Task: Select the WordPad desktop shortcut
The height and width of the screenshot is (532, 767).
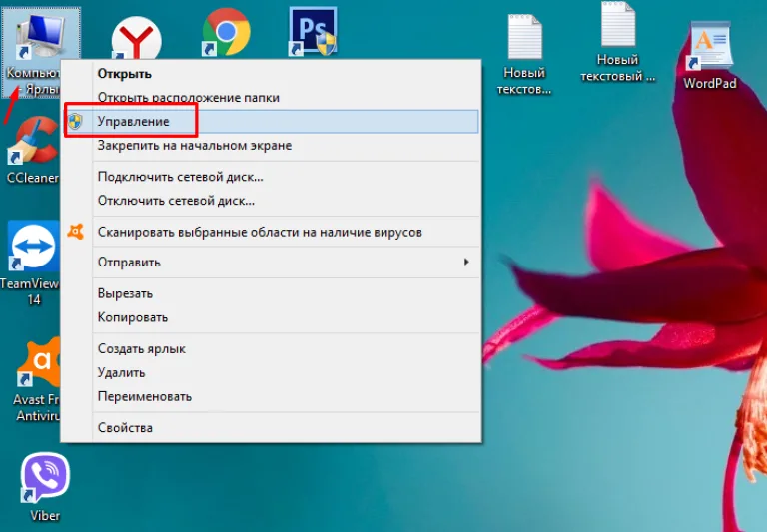Action: coord(710,56)
